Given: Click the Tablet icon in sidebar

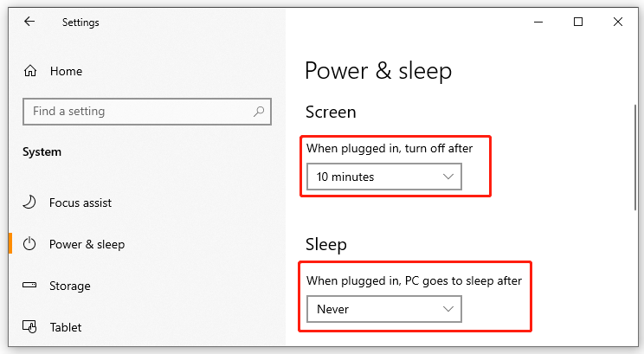Looking at the screenshot, I should click(30, 327).
